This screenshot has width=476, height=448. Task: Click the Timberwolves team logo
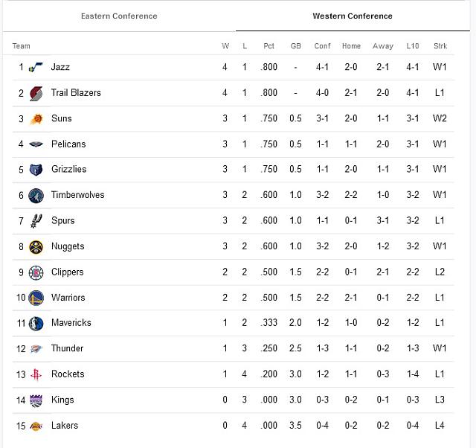click(36, 196)
